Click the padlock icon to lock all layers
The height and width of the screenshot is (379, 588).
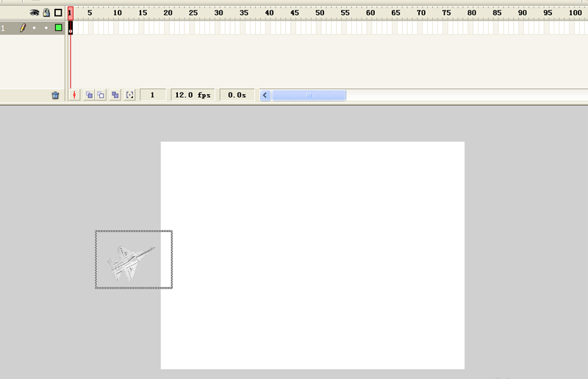46,12
